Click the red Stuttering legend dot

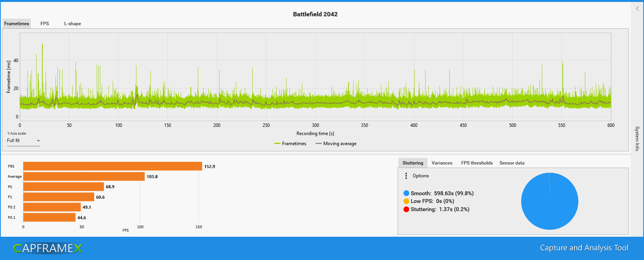pyautogui.click(x=406, y=209)
